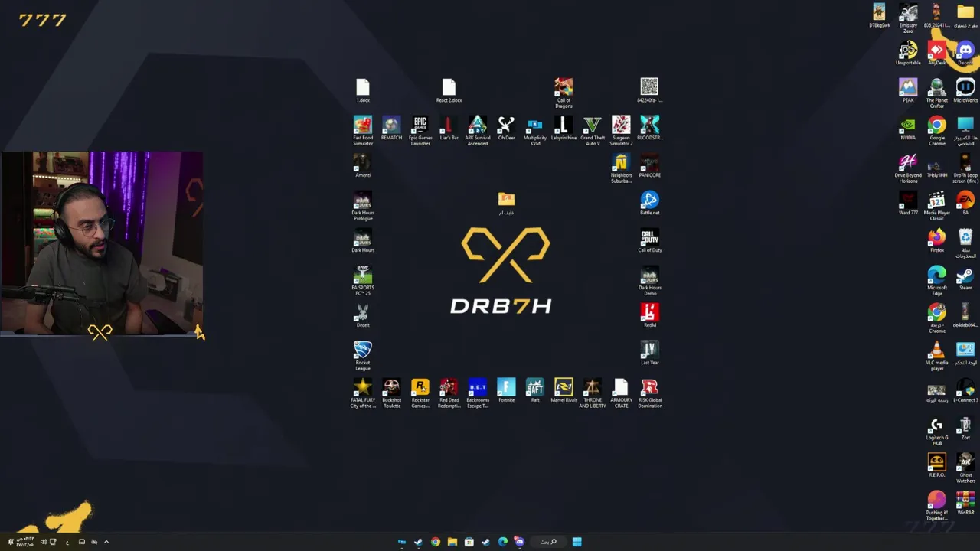Select the Labyrinthine icon
The width and height of the screenshot is (980, 551).
(563, 128)
